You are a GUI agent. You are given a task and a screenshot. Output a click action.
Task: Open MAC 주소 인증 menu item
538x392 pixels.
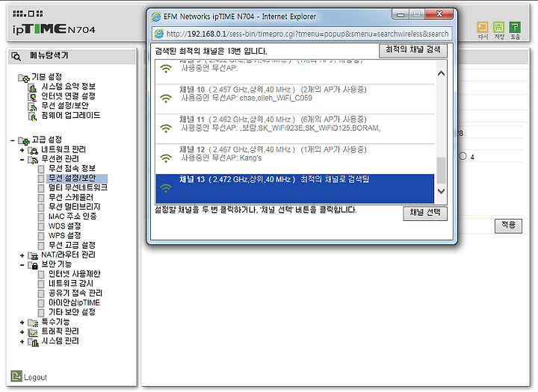click(x=72, y=217)
